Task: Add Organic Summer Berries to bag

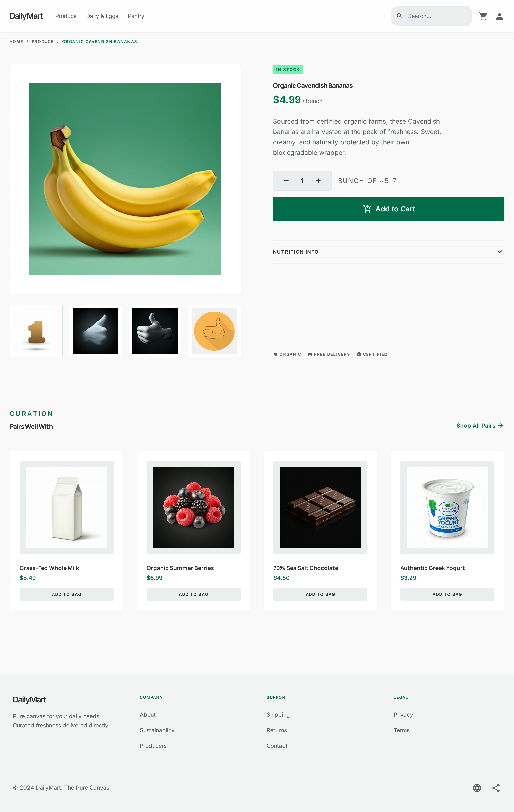Action: [193, 594]
